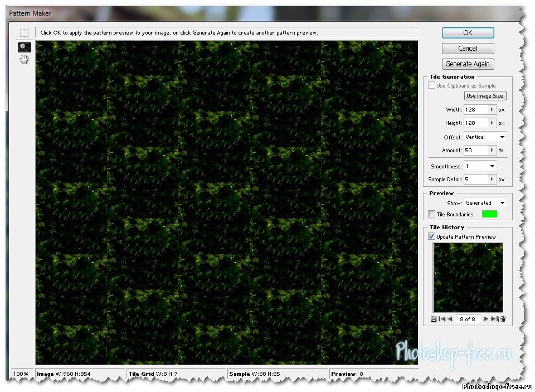535x392 pixels.
Task: Select the Zoom magnifier tool
Action: [24, 47]
